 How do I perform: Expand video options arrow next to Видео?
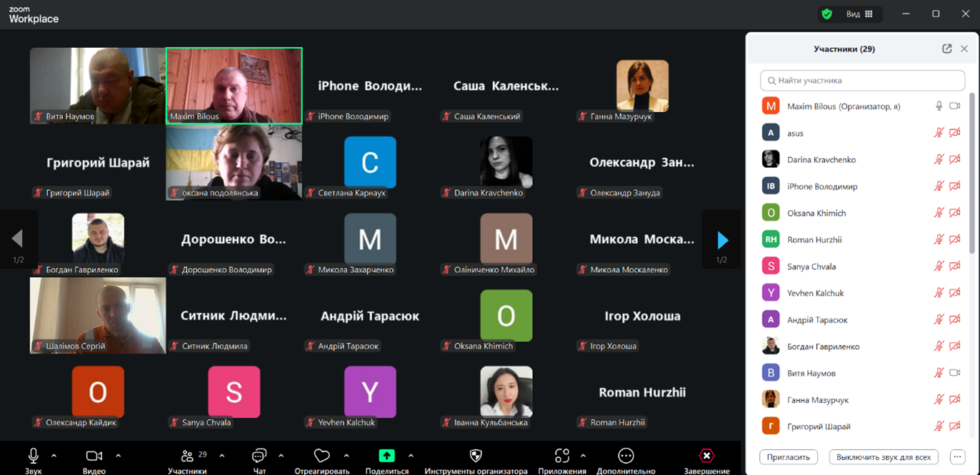click(118, 456)
